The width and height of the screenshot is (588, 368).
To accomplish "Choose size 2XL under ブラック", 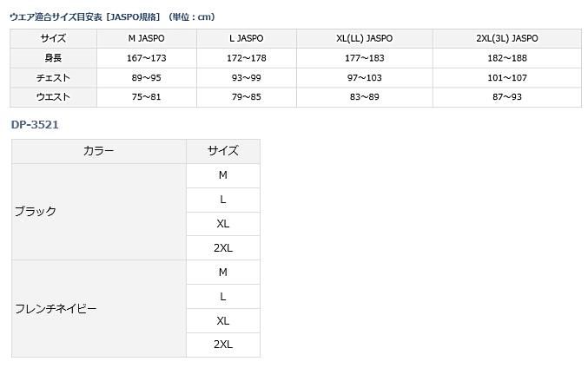I will [223, 248].
